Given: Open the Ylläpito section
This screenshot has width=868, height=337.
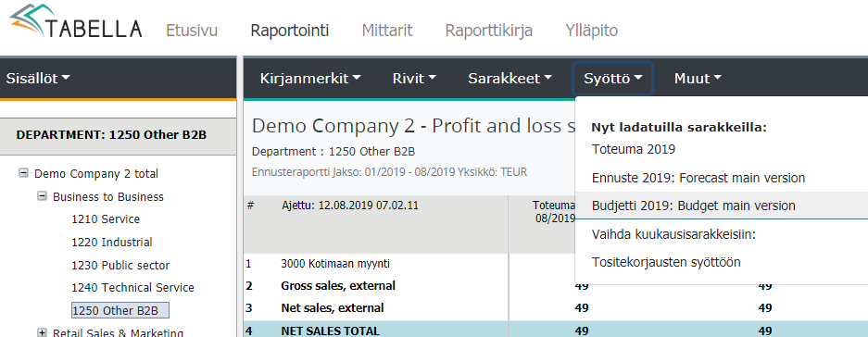Looking at the screenshot, I should (x=592, y=30).
